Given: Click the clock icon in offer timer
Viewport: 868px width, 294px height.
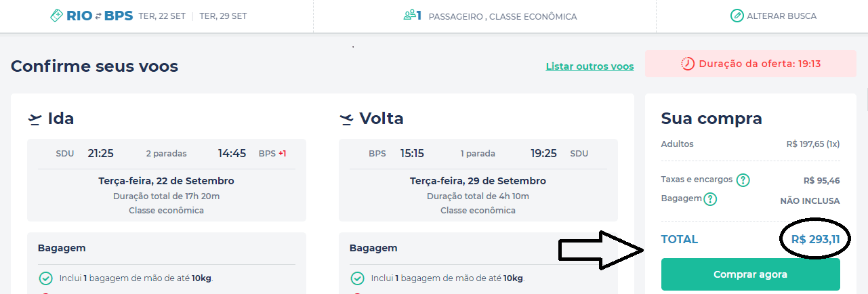Looking at the screenshot, I should (688, 64).
